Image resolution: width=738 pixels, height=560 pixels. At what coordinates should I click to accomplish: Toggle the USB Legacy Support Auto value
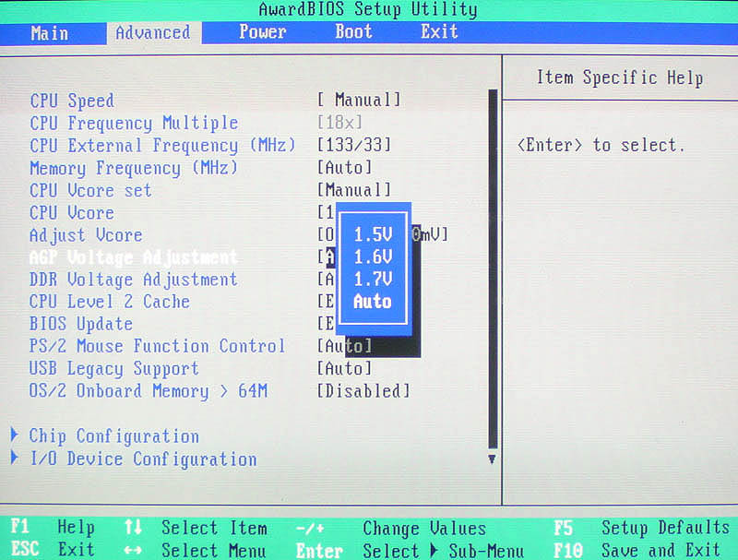coord(345,369)
